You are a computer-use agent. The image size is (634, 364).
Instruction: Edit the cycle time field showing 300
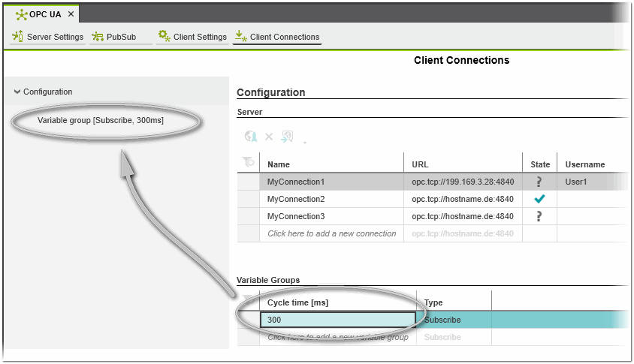337,320
